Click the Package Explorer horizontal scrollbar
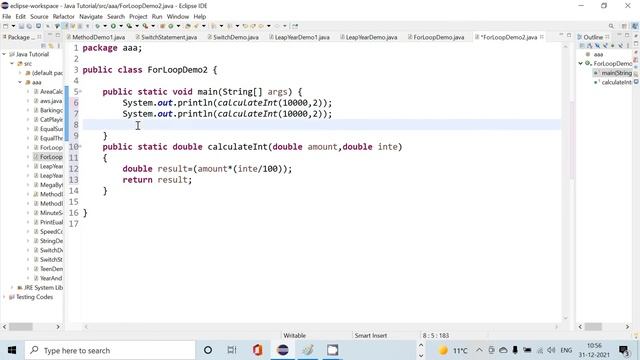Image resolution: width=640 pixels, height=360 pixels. point(20,327)
